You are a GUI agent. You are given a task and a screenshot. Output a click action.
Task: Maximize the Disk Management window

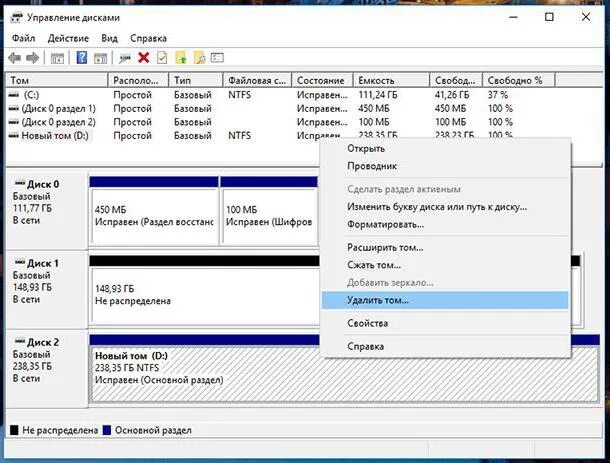coord(549,17)
